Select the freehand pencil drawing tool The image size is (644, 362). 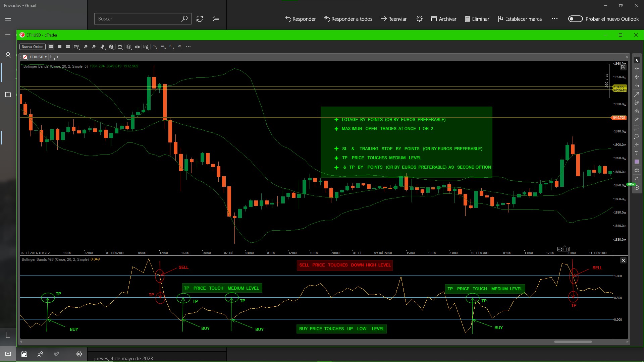(637, 103)
